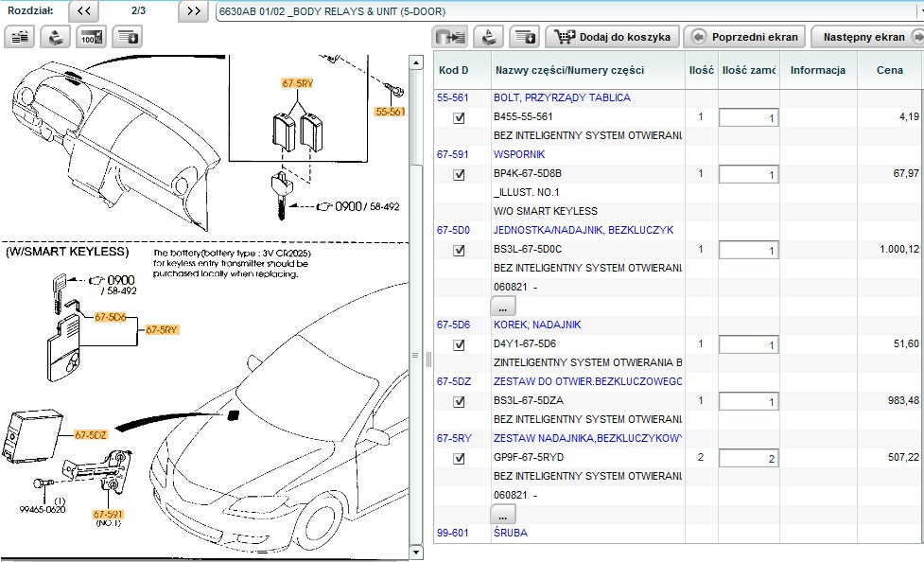Open the chapter dropdown 6630AB 01/02 BODY RELAYS
This screenshot has width=924, height=562.
[x=568, y=11]
